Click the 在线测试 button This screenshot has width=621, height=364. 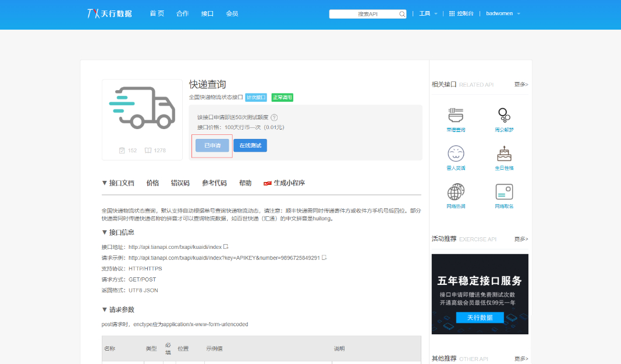pos(250,145)
